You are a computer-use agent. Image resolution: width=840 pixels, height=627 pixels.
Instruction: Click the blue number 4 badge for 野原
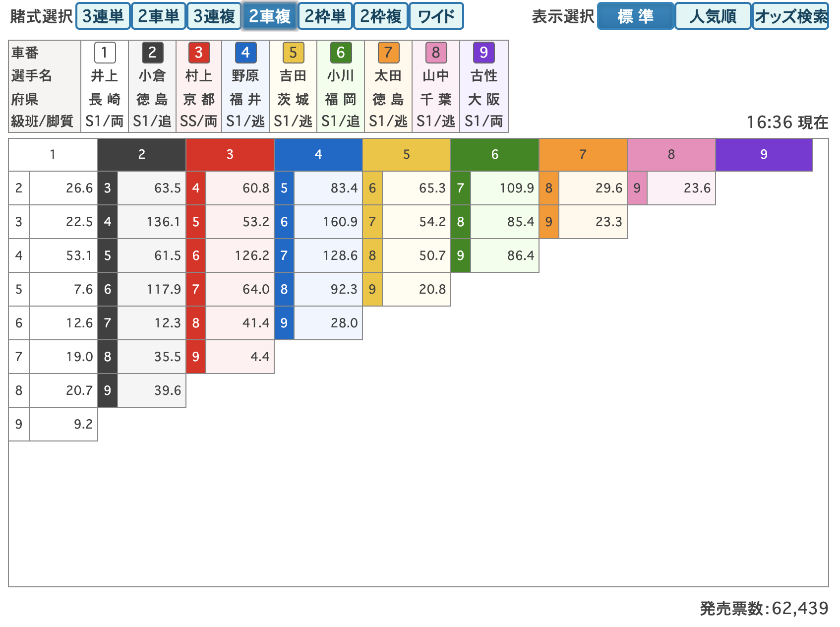(245, 53)
